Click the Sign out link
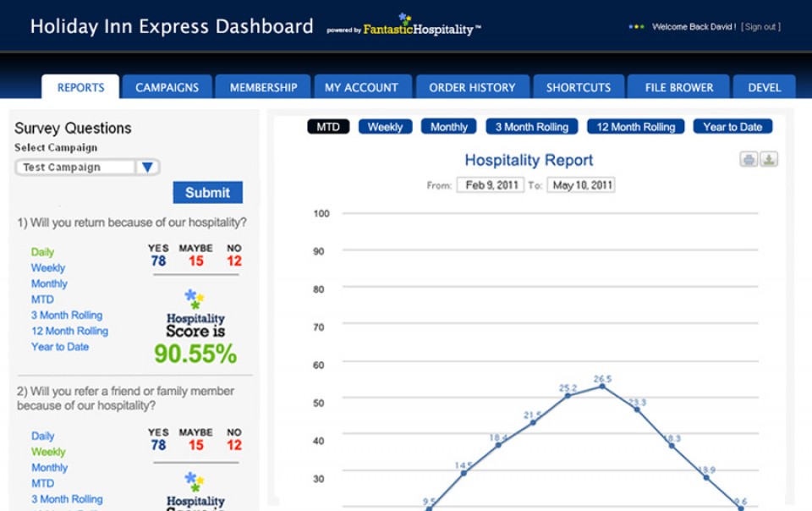812x511 pixels. (x=760, y=27)
